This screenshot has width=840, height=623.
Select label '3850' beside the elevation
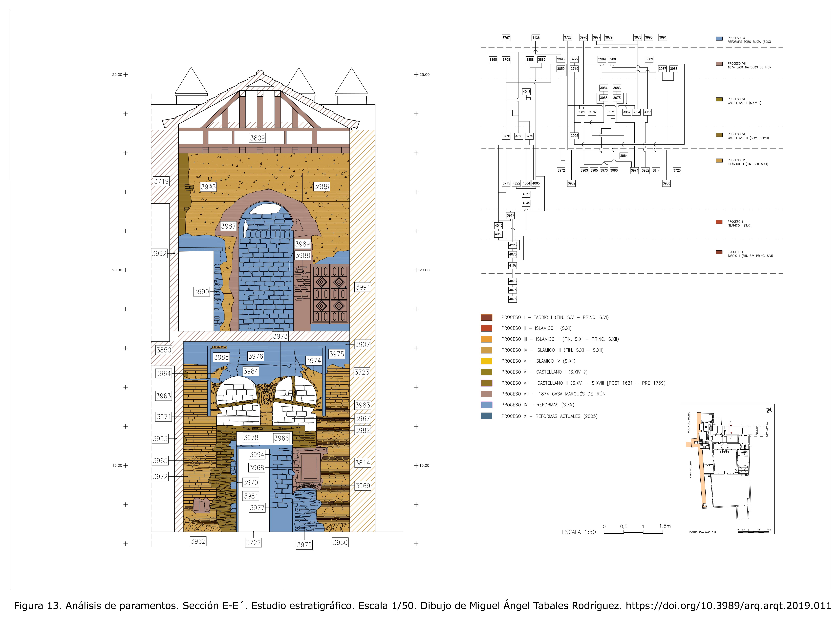pyautogui.click(x=164, y=350)
